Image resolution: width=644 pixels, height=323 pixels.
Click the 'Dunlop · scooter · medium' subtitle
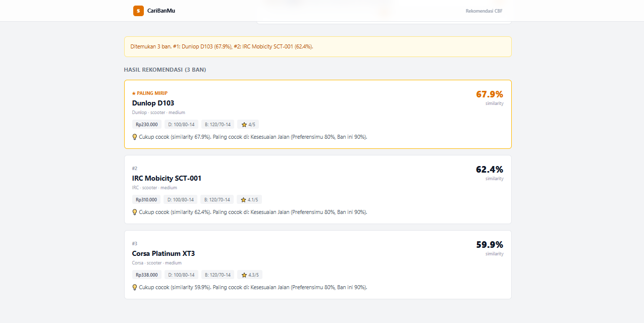(x=158, y=113)
